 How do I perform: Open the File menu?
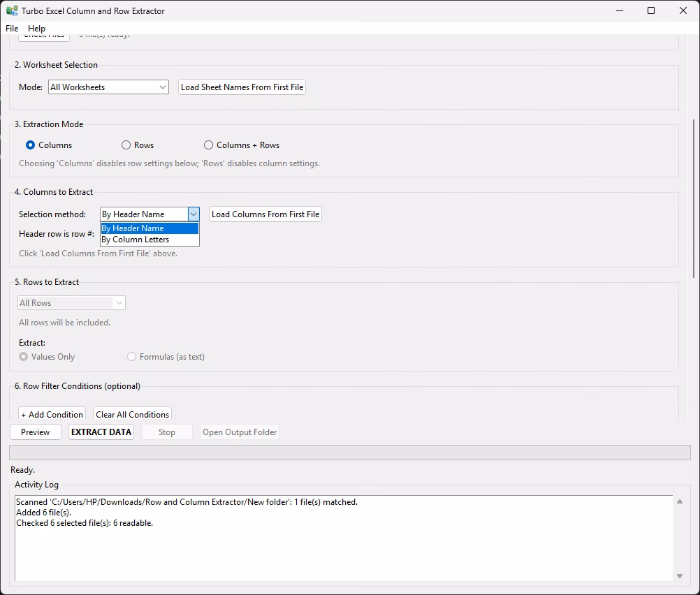[12, 28]
